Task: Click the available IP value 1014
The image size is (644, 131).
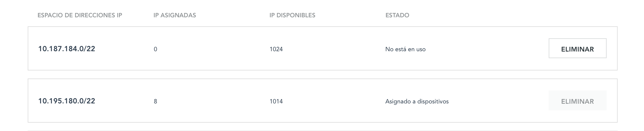Action: coord(276,101)
